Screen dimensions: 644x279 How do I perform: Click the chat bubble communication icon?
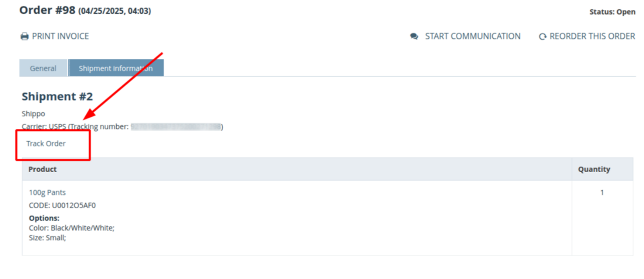tap(414, 36)
